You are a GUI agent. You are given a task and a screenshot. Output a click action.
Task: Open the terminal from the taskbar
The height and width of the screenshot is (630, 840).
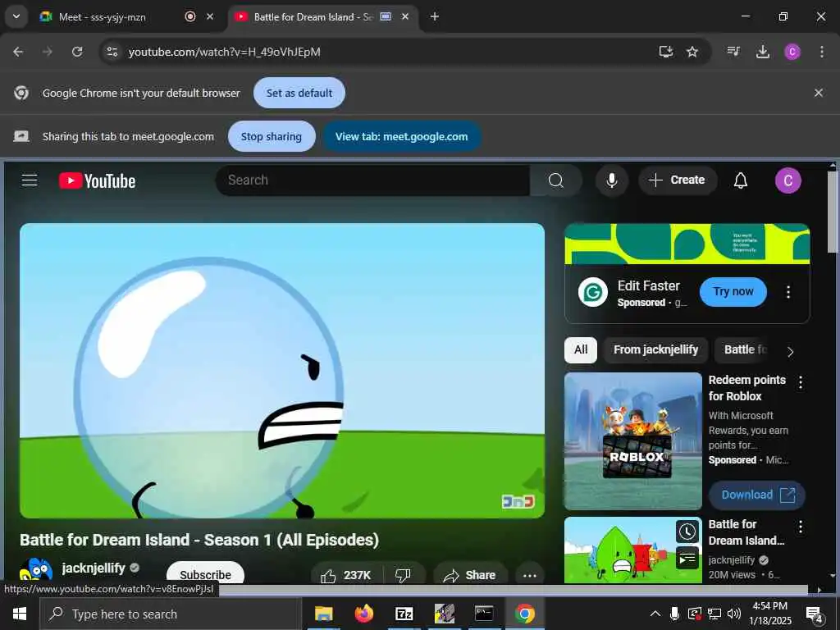tap(484, 614)
